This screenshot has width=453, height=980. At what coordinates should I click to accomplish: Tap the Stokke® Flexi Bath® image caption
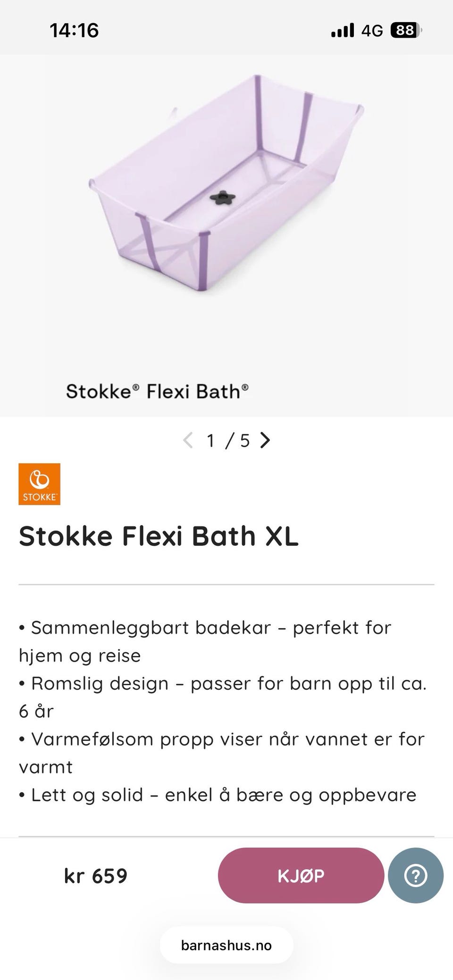pyautogui.click(x=157, y=391)
